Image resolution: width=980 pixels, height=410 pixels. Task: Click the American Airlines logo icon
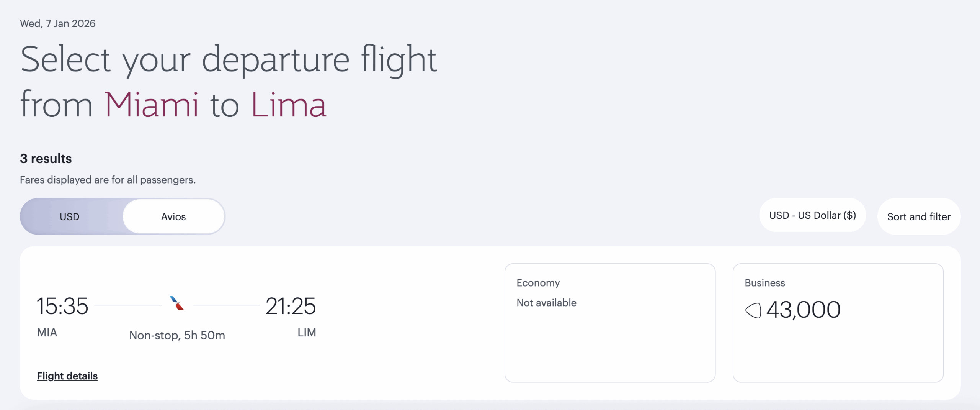177,303
